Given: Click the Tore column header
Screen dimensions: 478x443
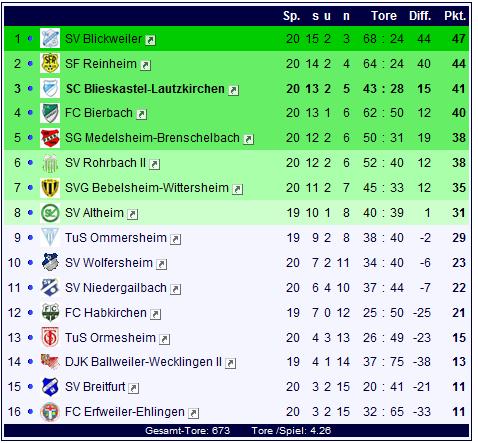Looking at the screenshot, I should (x=384, y=16).
